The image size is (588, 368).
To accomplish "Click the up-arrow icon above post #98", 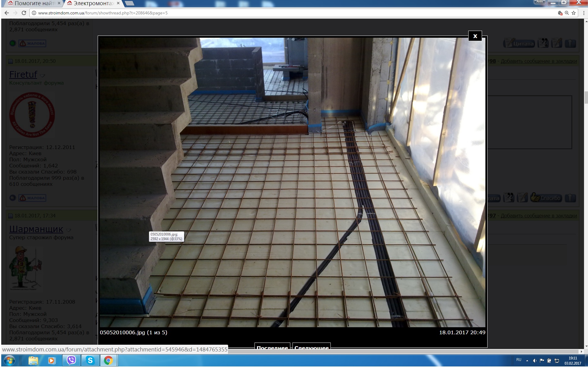I will (x=570, y=43).
